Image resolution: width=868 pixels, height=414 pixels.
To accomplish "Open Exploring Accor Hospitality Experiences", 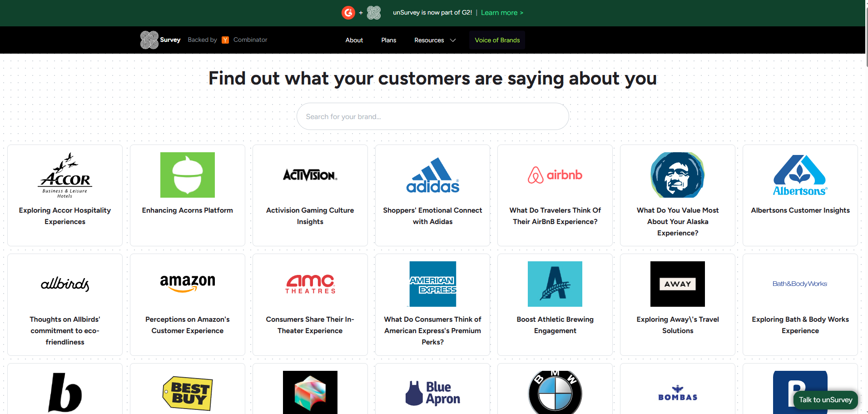I will point(65,216).
